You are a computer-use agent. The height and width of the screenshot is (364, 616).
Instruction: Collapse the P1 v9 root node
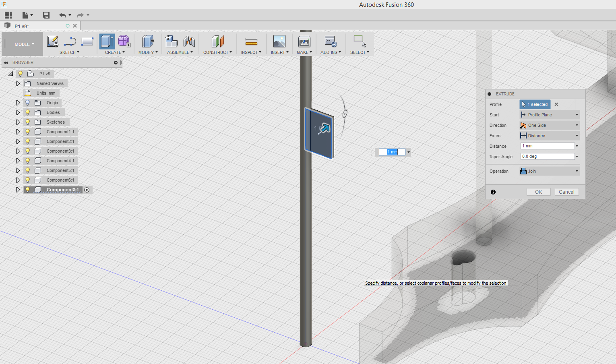coord(11,74)
